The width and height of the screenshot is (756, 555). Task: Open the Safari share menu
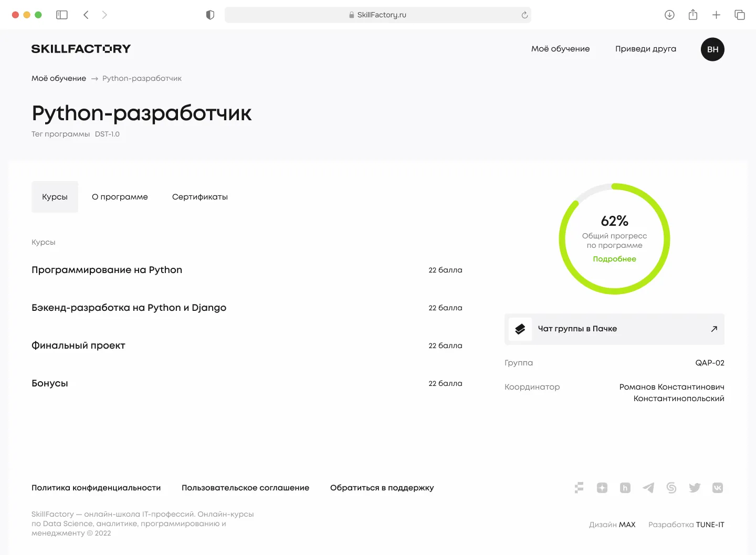coord(693,15)
